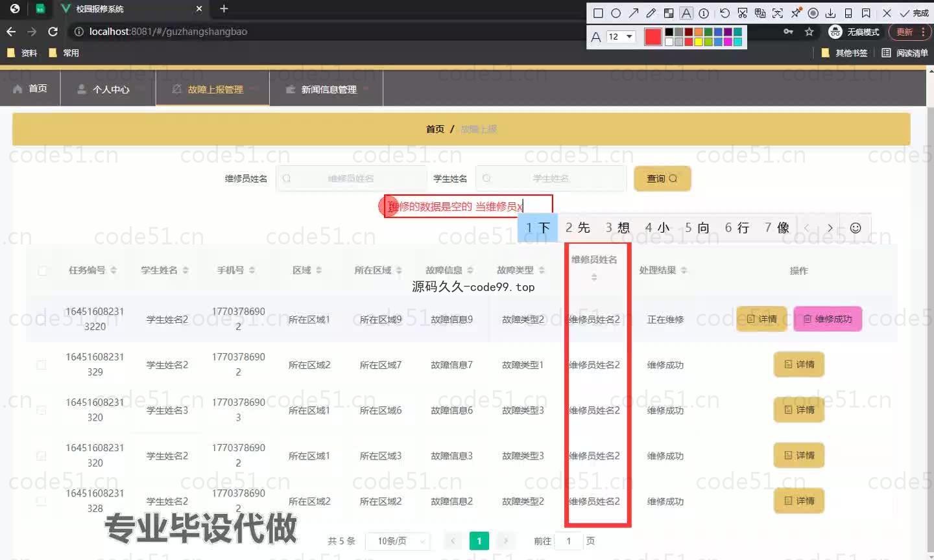This screenshot has width=934, height=560.
Task: Finish the screenshot with 完成
Action: (913, 13)
